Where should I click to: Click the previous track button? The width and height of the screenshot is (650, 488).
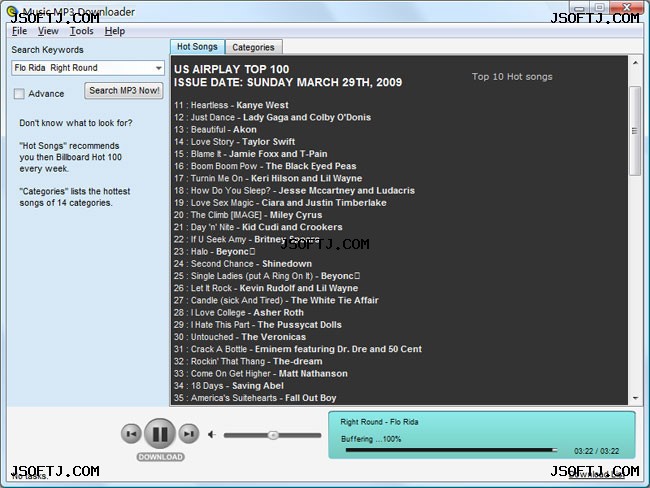coord(131,434)
